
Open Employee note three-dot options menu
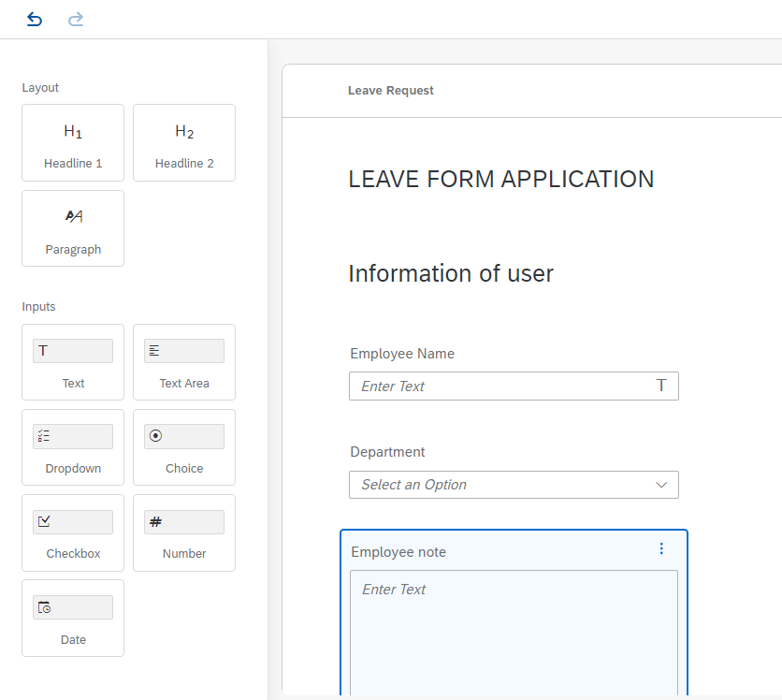pyautogui.click(x=661, y=548)
